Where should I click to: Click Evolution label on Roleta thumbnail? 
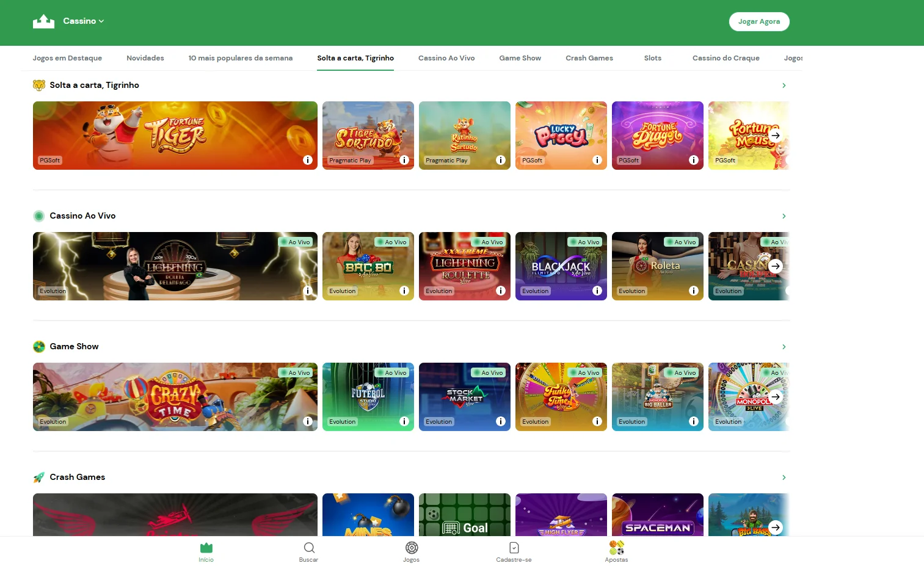coord(632,291)
